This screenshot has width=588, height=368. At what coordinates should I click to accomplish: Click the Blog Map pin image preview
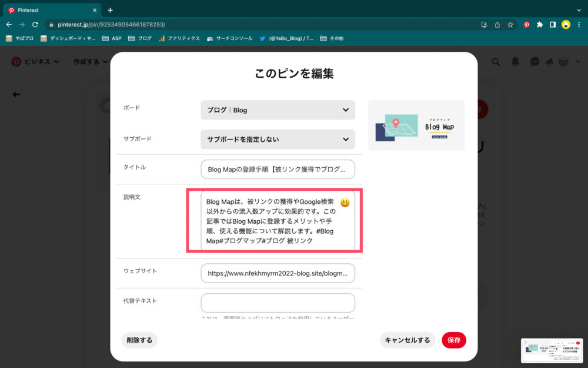416,125
